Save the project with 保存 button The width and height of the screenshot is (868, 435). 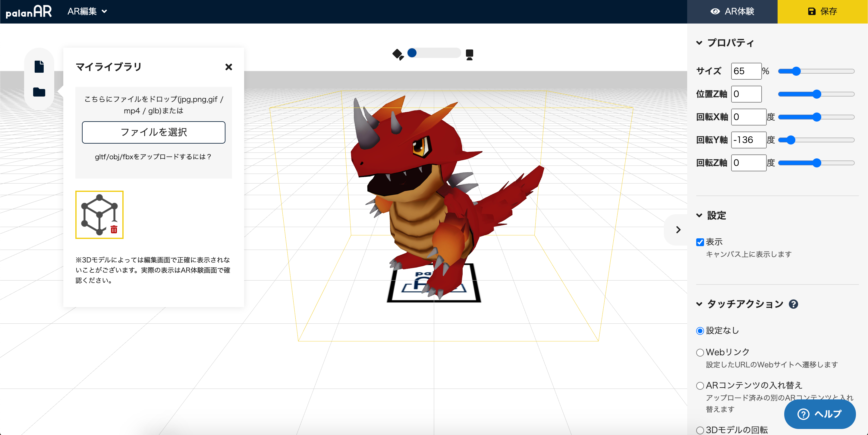pos(822,11)
